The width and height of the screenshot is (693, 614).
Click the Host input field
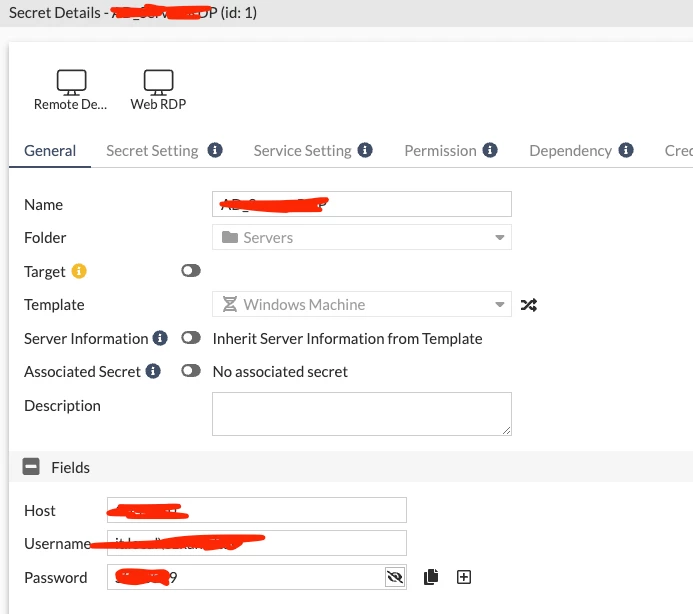pyautogui.click(x=257, y=510)
